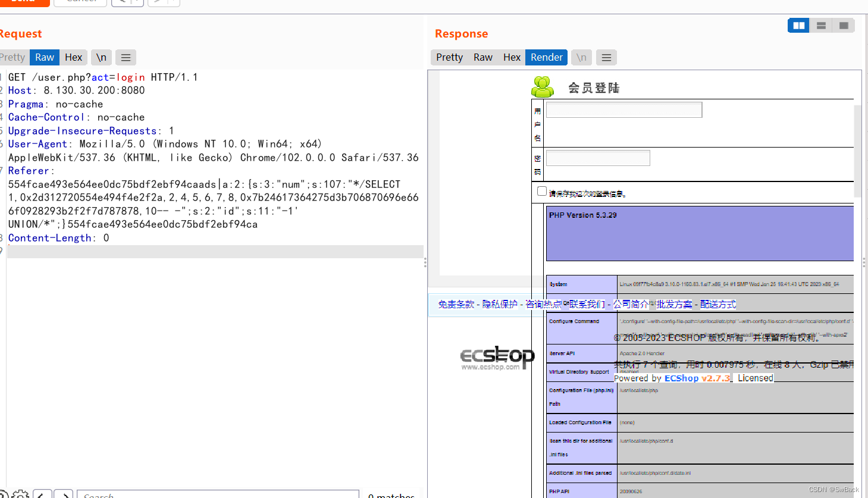Click the Response panel heading
This screenshot has height=498, width=868.
[461, 34]
